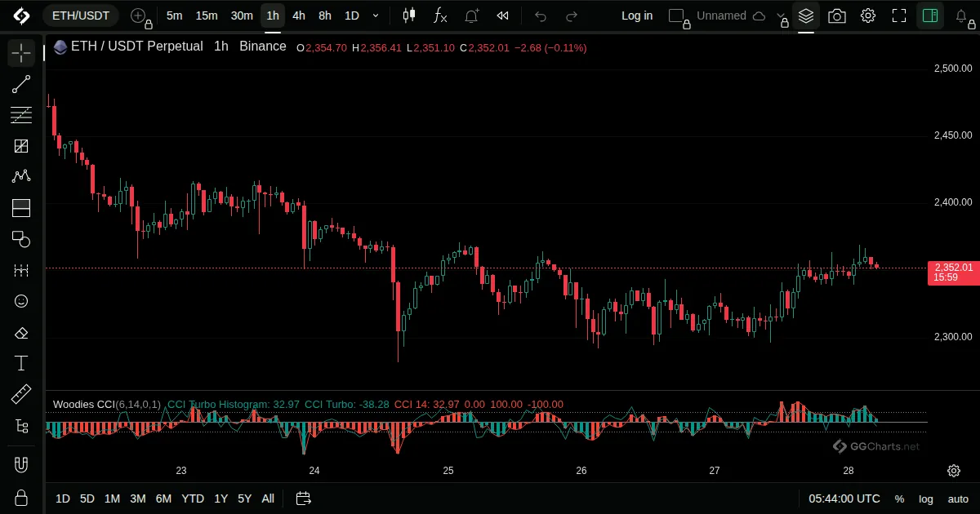Viewport: 980px width, 514px height.
Task: Toggle percent scale mode
Action: [x=899, y=498]
